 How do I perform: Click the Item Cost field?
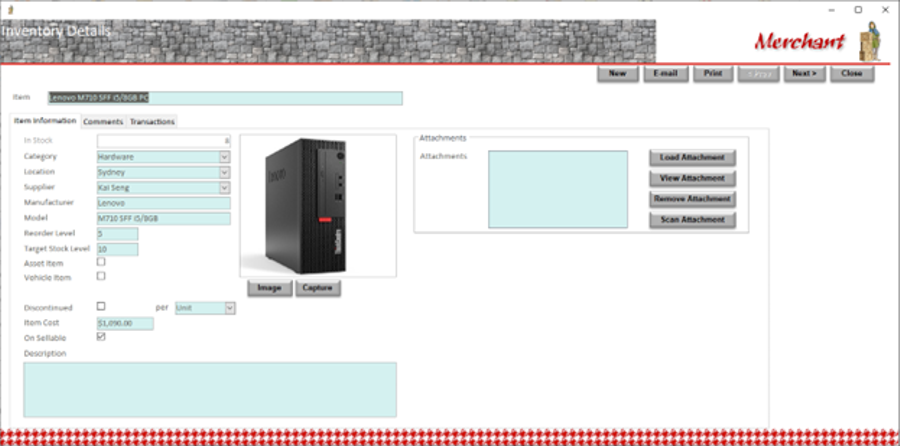point(125,324)
